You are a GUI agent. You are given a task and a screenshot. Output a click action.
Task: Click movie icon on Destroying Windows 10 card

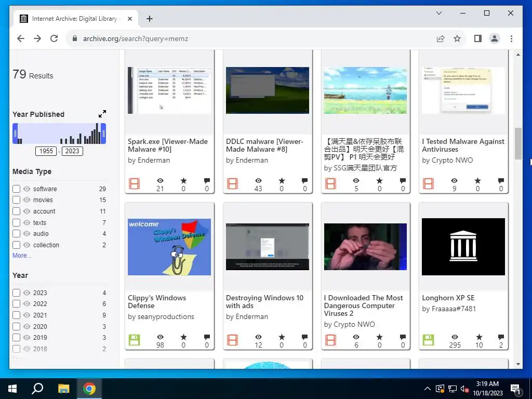[x=232, y=340]
